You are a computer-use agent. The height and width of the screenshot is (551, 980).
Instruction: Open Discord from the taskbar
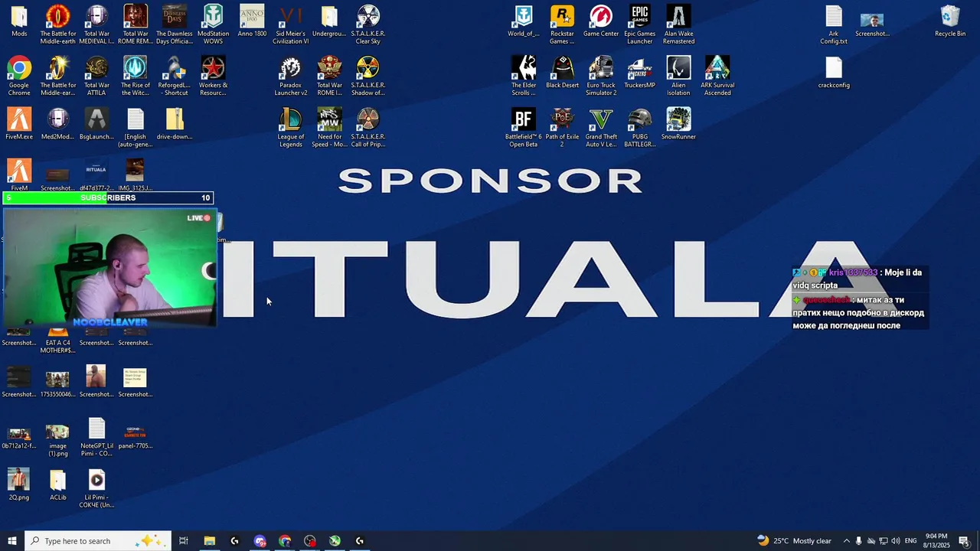[x=260, y=541]
